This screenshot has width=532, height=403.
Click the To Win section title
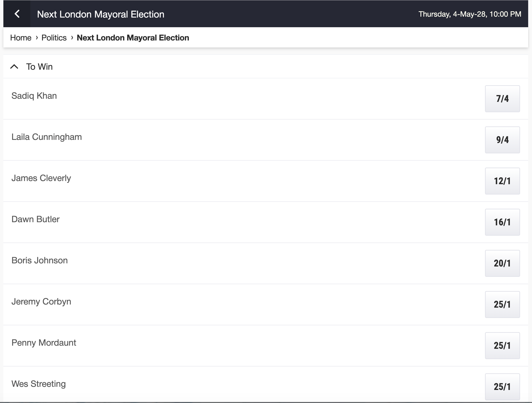[x=39, y=67]
